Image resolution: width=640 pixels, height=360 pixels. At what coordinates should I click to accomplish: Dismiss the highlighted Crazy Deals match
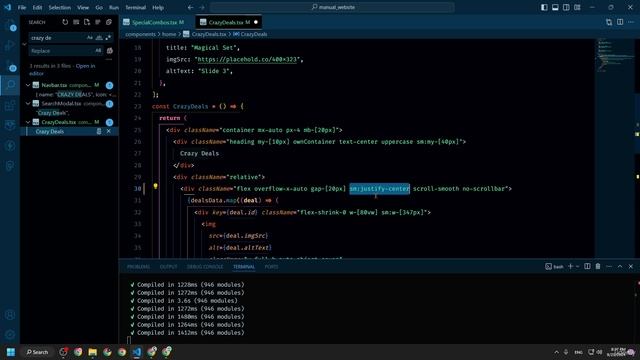(x=109, y=131)
